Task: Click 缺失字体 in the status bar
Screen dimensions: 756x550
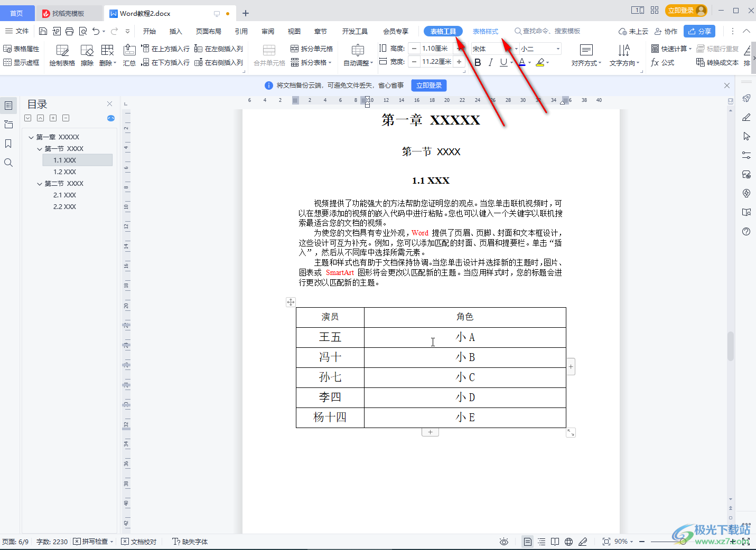Action: coord(190,542)
